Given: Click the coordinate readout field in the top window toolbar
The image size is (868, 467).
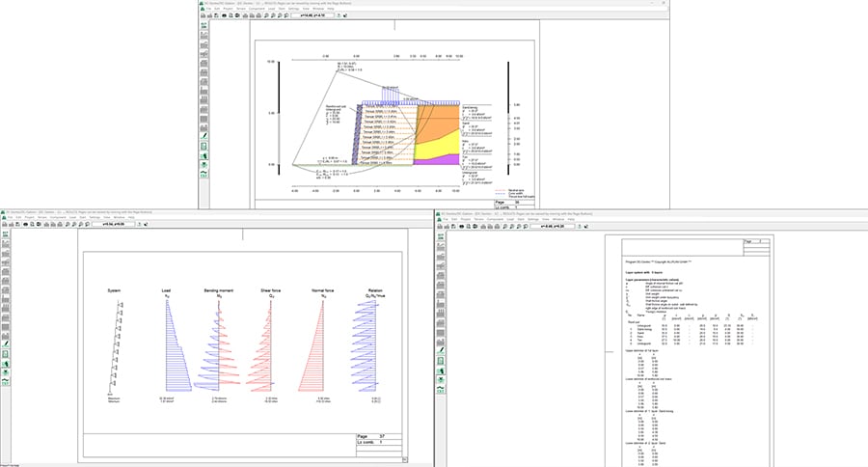Looking at the screenshot, I should pyautogui.click(x=312, y=15).
